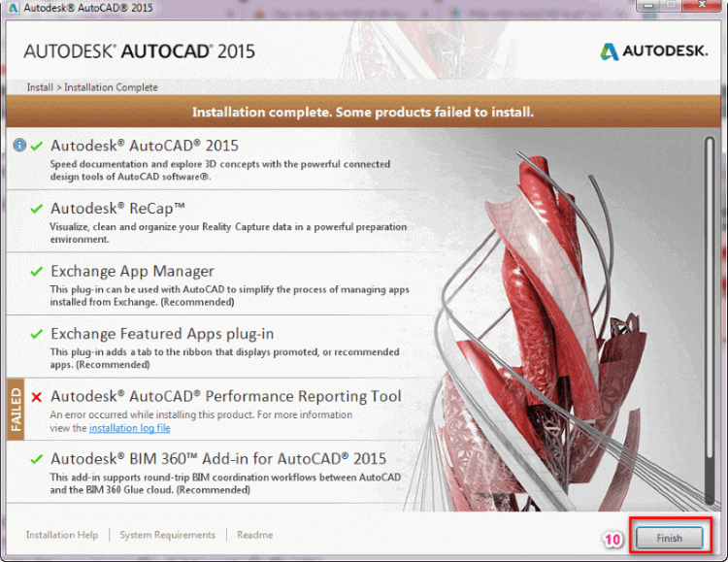The width and height of the screenshot is (728, 562).
Task: Select the Autodesk ReCap product title
Action: click(117, 209)
